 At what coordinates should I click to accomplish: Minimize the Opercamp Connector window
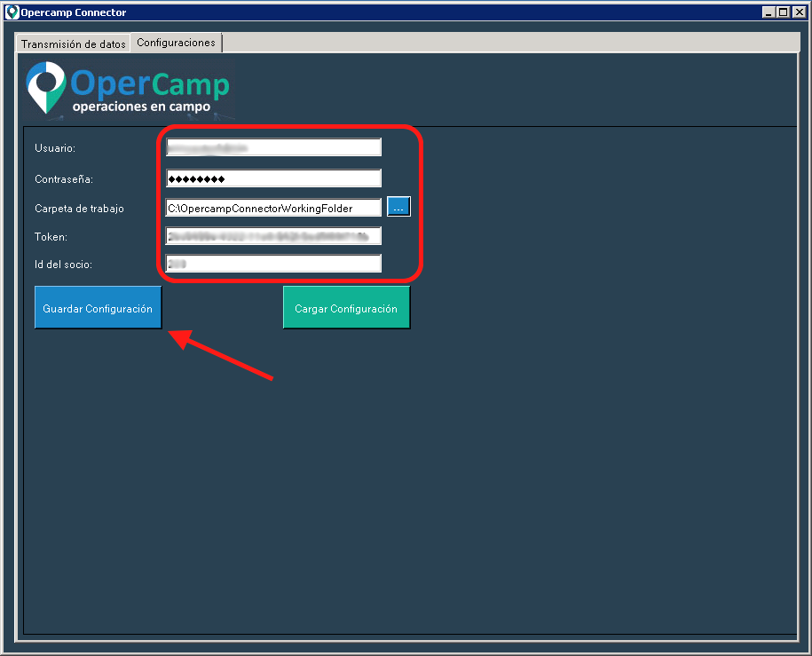(769, 12)
